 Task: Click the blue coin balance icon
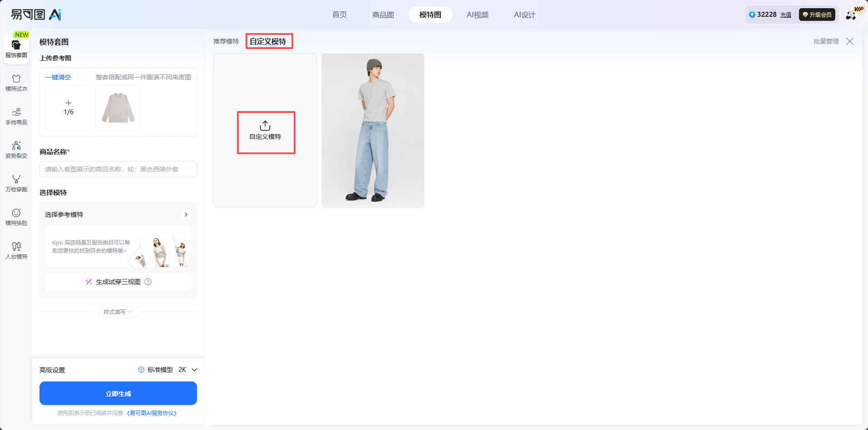(752, 15)
